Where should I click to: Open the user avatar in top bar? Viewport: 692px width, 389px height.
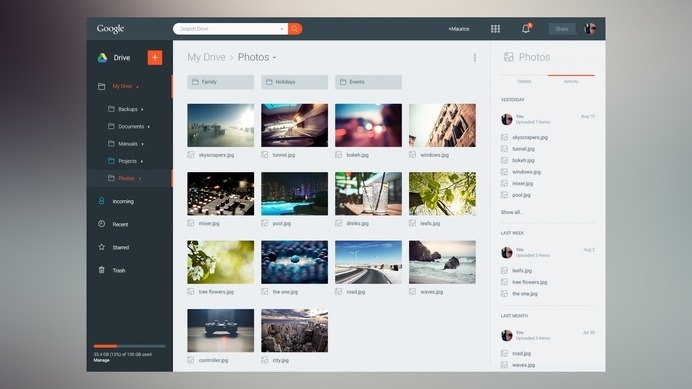(x=590, y=29)
